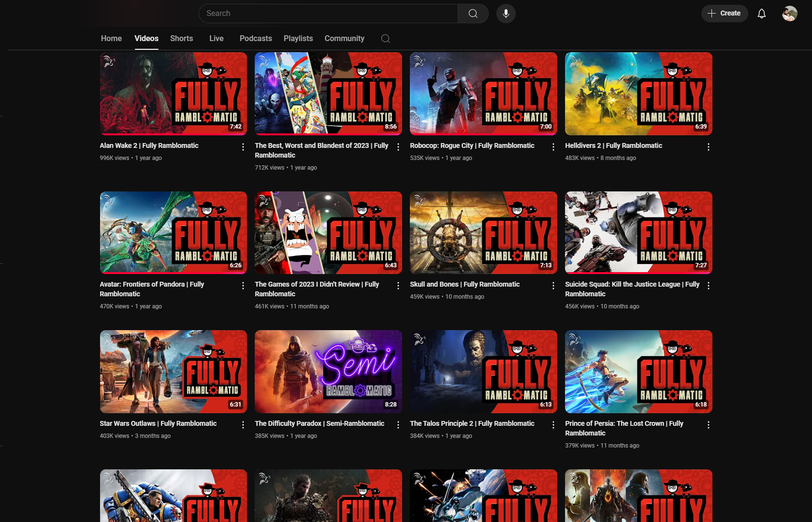Open the notifications bell
The width and height of the screenshot is (812, 522).
coord(761,14)
